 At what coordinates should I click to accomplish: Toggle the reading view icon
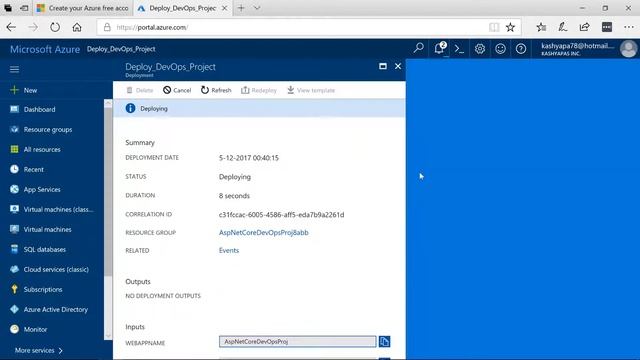coord(494,27)
